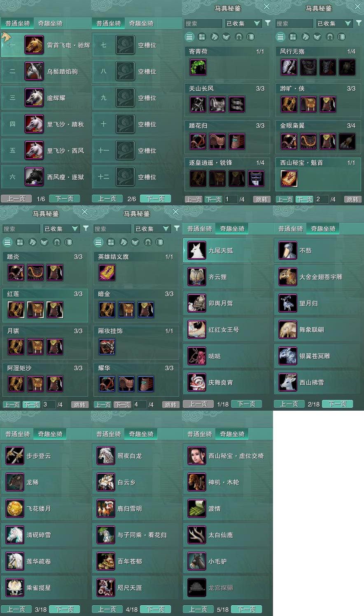This screenshot has width=364, height=616.
Task: Toggle grid view above the 寄青荷 set
Action: (x=202, y=37)
